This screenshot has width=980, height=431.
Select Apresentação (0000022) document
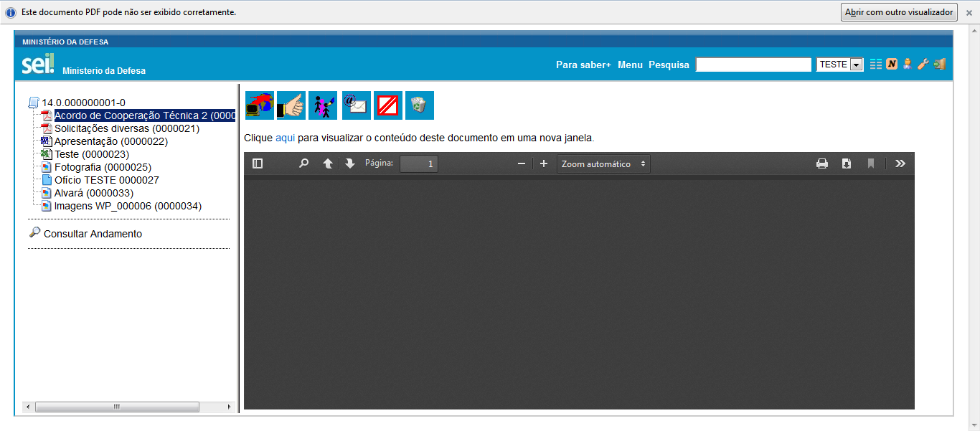(111, 141)
